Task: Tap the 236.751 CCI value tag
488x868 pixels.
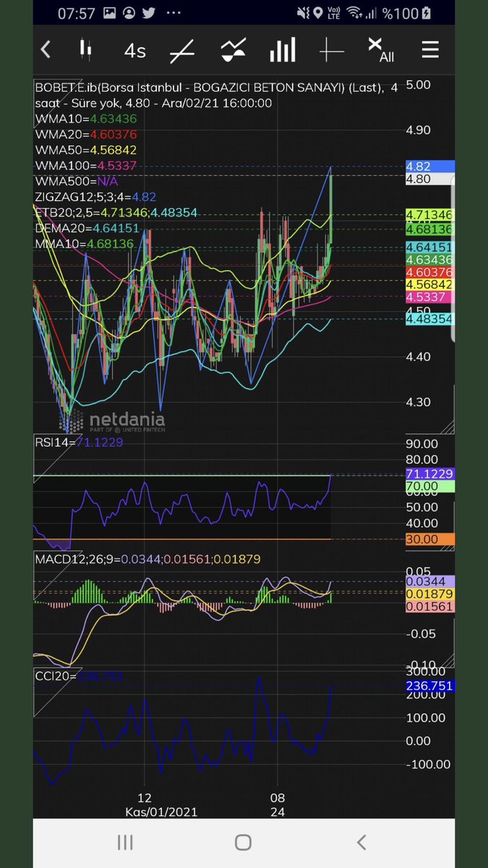Action: 429,686
